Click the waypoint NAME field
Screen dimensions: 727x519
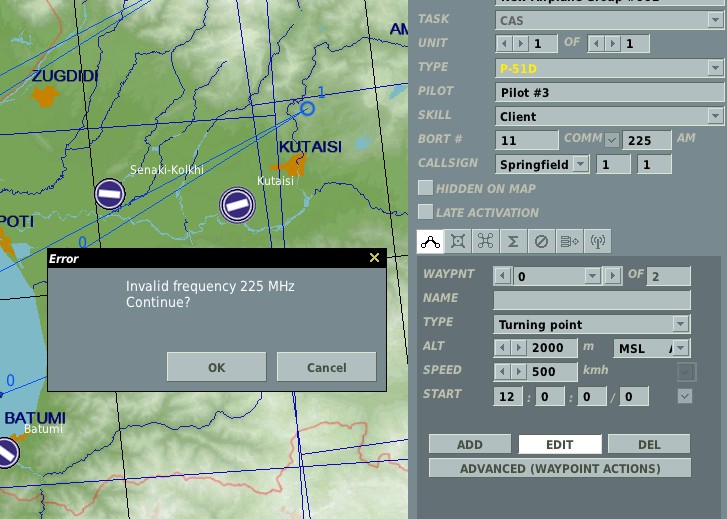[x=592, y=300]
